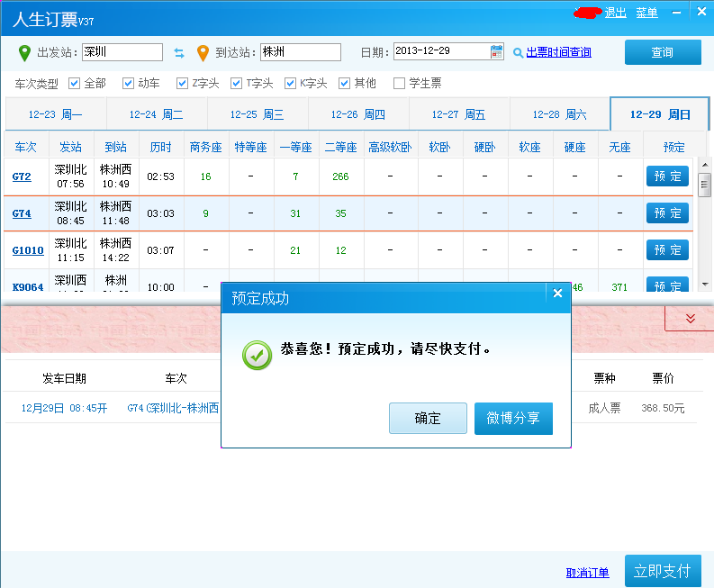Select the 12-23 周一 date tab
Image resolution: width=714 pixels, height=588 pixels.
click(56, 114)
